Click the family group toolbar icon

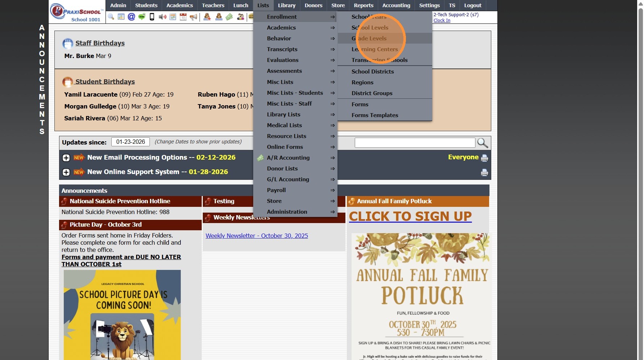[241, 17]
